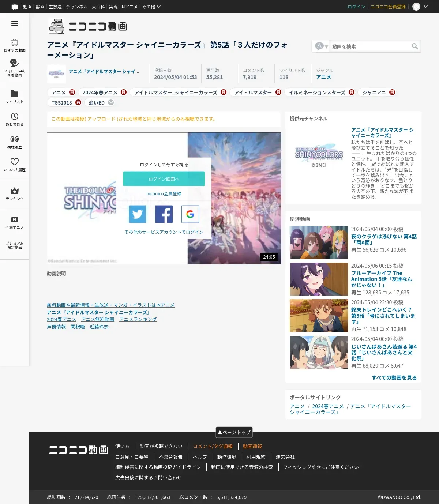The height and width of the screenshot is (504, 439).
Task: Open 静画 in top navigation
Action: click(x=40, y=7)
